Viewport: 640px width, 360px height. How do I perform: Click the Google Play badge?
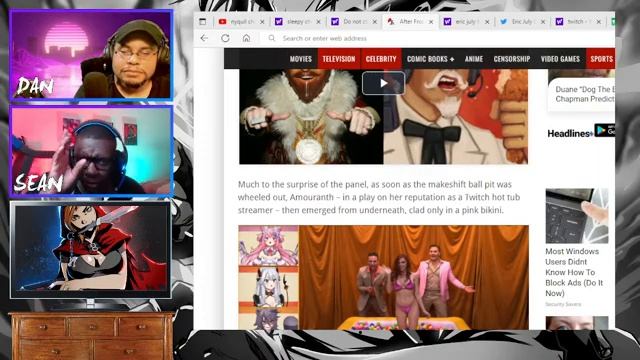(x=604, y=131)
